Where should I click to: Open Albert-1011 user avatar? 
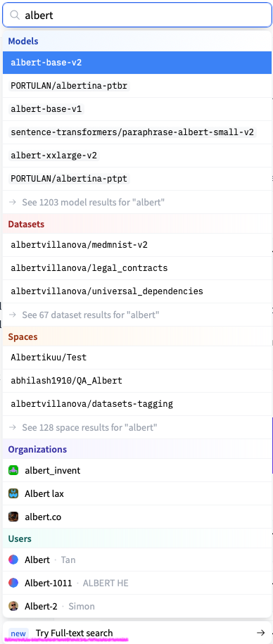point(13,583)
